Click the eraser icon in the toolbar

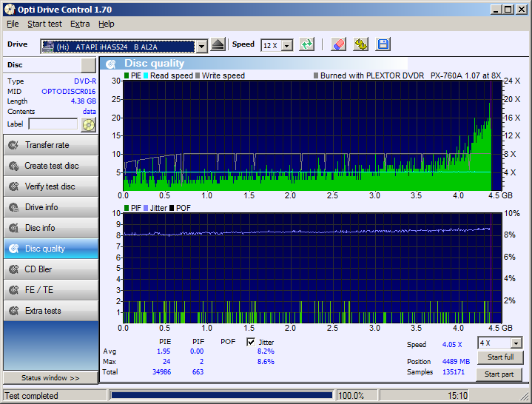338,44
